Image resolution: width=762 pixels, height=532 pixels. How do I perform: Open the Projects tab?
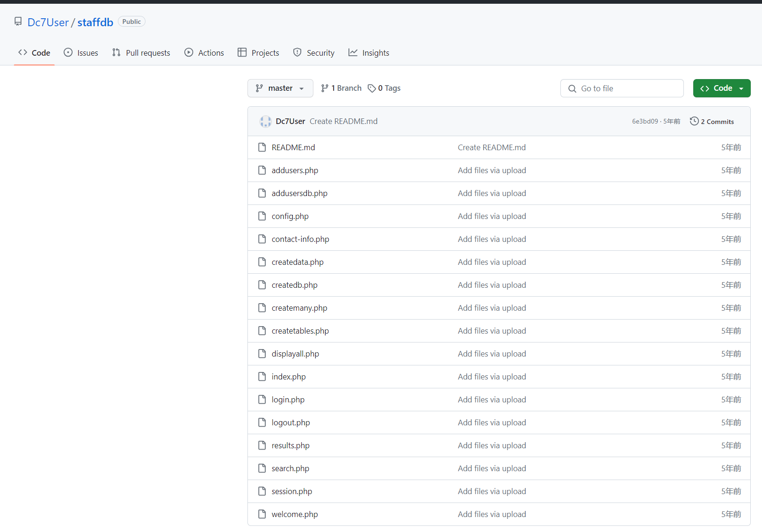(258, 53)
